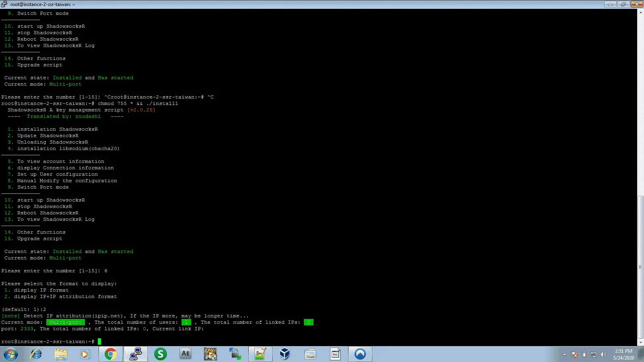Click the terminal scrollbar up arrow
Viewport: 644px width, 362px height.
[x=640, y=12]
